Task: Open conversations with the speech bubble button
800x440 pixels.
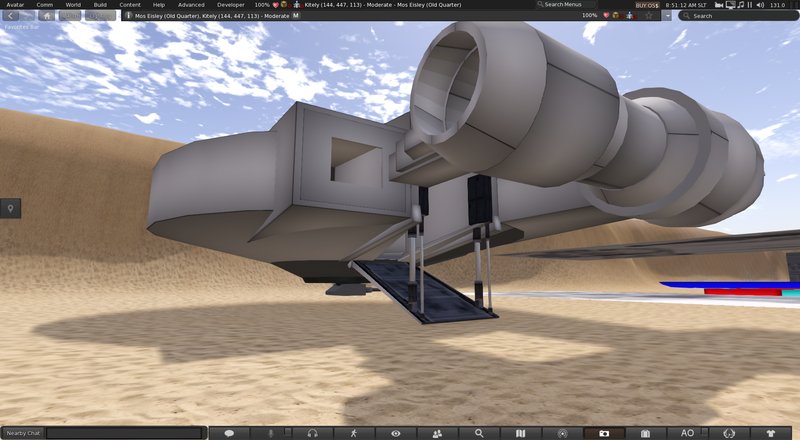Action: pyautogui.click(x=229, y=433)
